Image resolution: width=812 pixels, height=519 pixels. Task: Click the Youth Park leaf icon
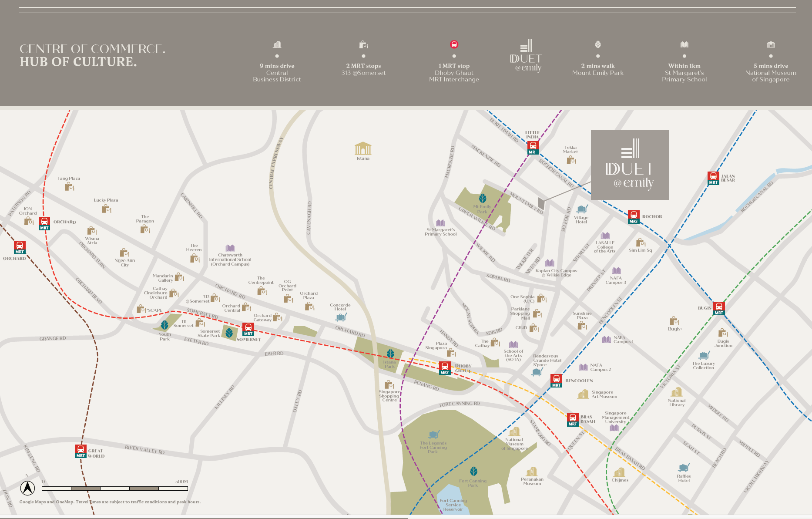[164, 325]
